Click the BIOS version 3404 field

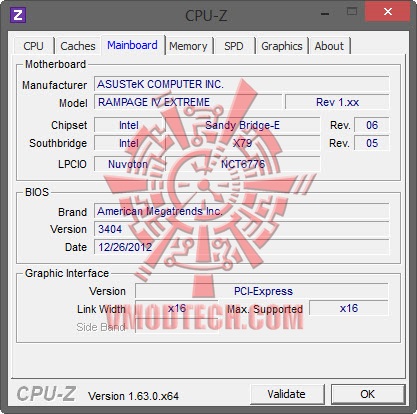coord(242,229)
